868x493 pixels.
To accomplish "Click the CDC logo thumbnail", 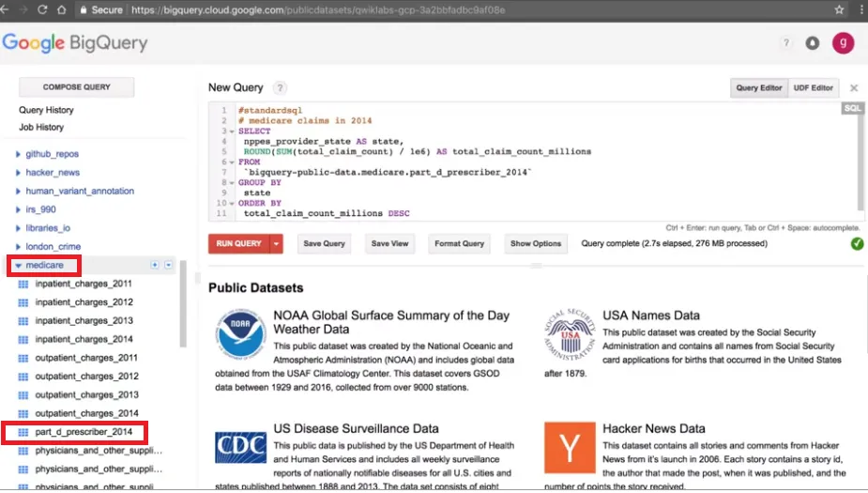I will (240, 447).
